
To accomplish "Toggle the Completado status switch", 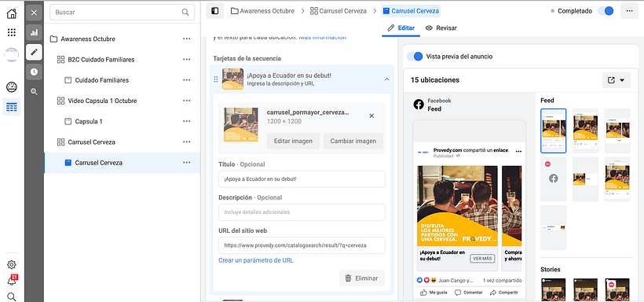I will [606, 11].
